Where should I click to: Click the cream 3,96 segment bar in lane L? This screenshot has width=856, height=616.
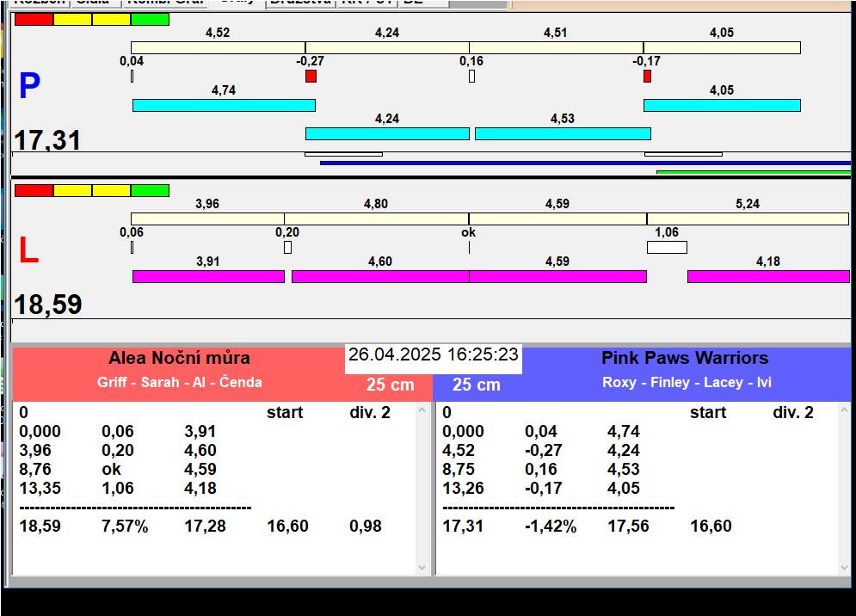pyautogui.click(x=207, y=219)
